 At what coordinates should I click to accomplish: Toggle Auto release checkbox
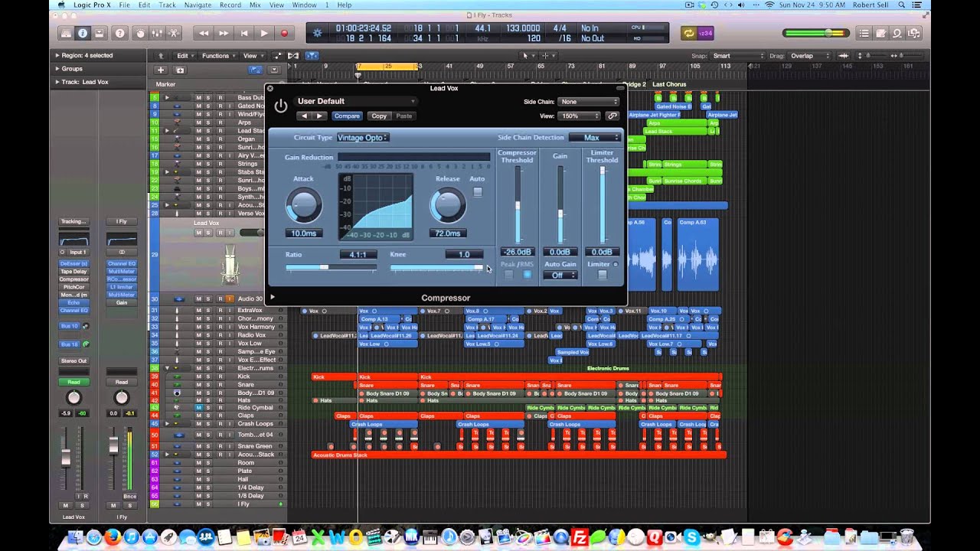(x=478, y=192)
